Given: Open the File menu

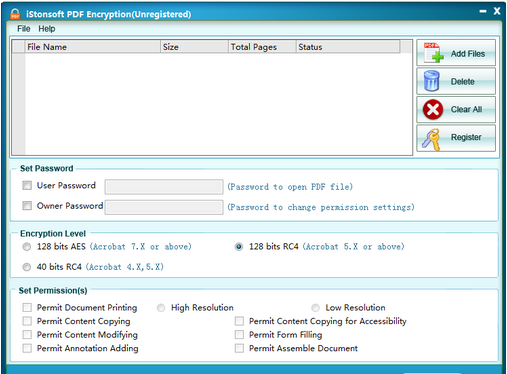Looking at the screenshot, I should click(24, 29).
